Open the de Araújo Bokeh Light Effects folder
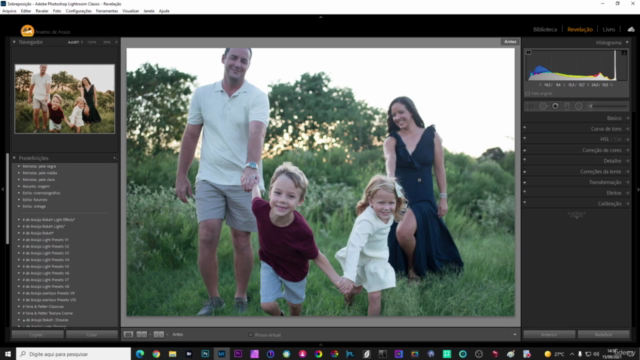Image resolution: width=640 pixels, height=360 pixels. coord(49,220)
